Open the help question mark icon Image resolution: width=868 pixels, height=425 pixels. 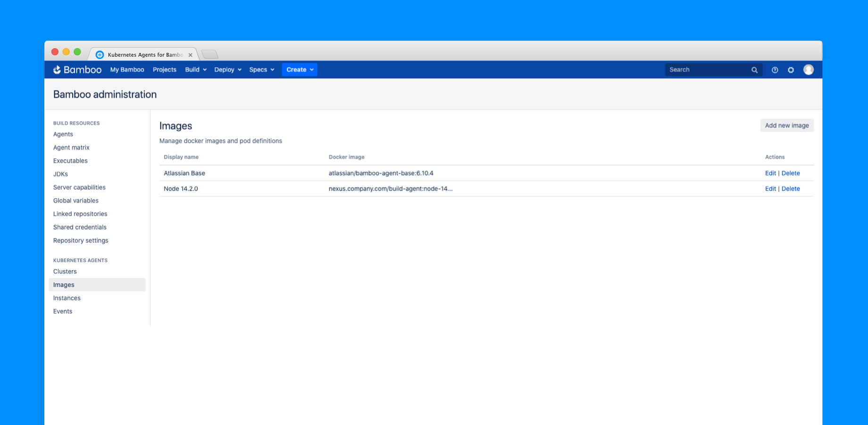pos(775,70)
